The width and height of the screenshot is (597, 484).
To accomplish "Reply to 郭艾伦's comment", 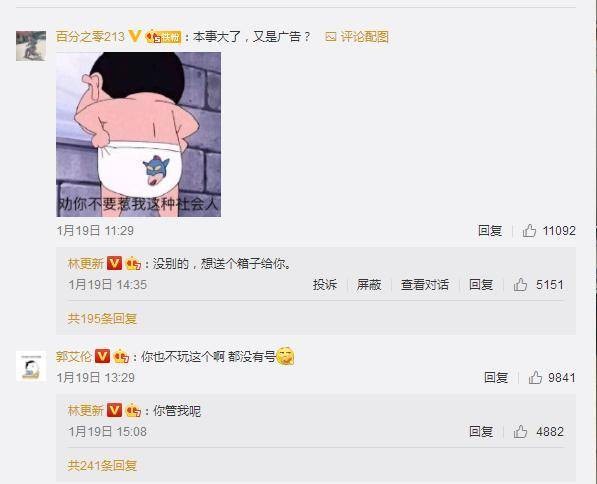I will click(x=496, y=377).
